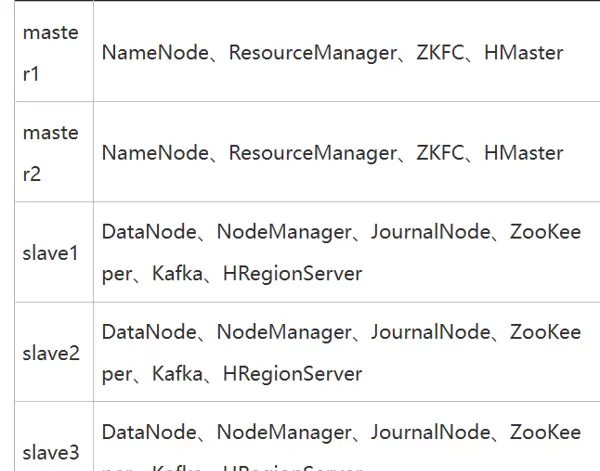Click HRegionServer in the slave1 row
The image size is (600, 471).
(x=292, y=273)
